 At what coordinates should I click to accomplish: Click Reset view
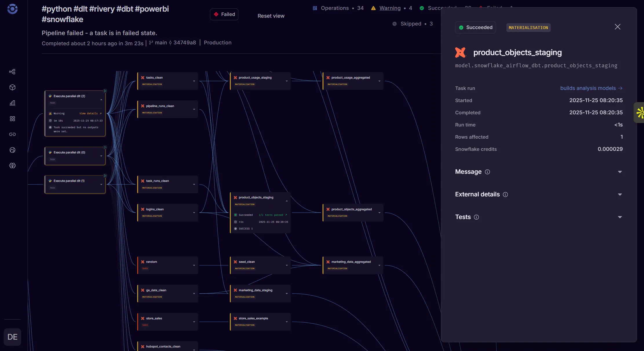pyautogui.click(x=271, y=16)
